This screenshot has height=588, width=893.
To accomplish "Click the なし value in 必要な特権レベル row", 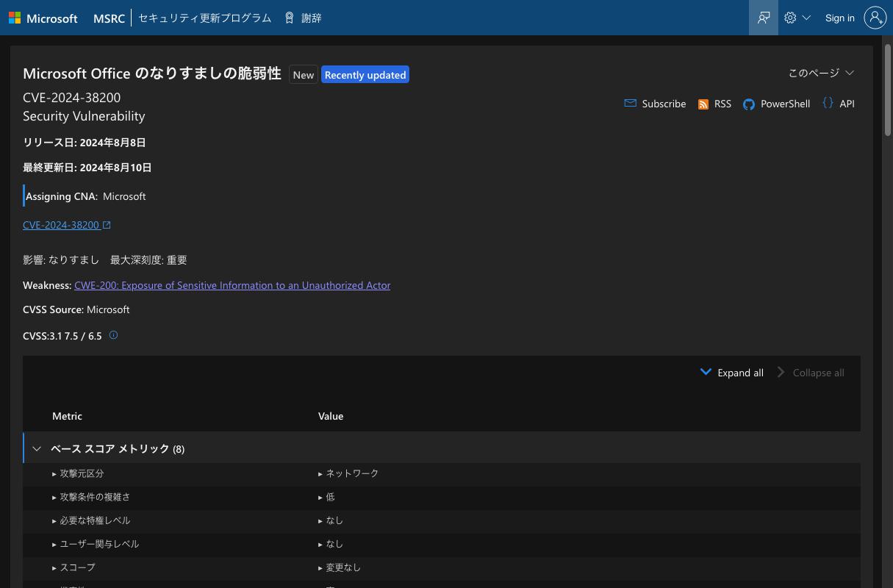I will point(334,520).
